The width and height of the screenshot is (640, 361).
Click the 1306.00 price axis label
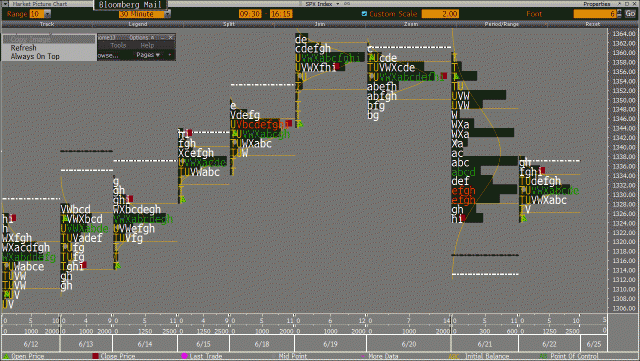coord(624,308)
